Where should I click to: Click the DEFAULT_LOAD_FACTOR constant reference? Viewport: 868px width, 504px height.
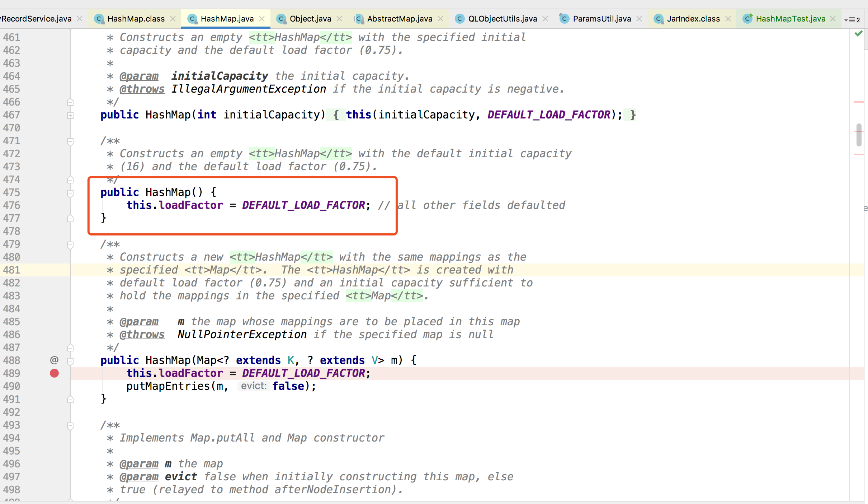coord(303,205)
